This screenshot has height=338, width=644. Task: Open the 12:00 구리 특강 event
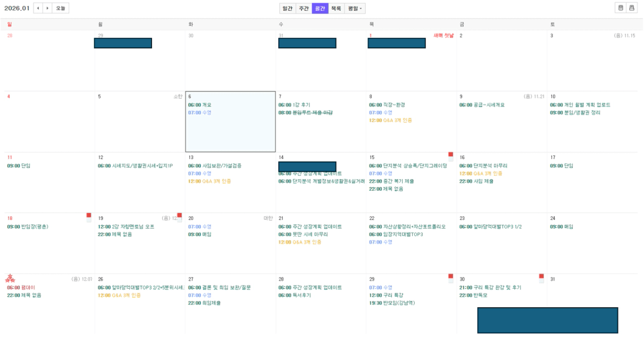(386, 295)
